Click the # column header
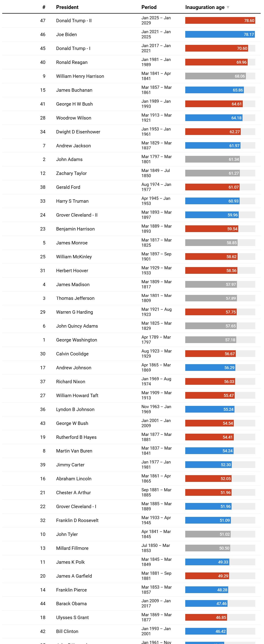264x644 pixels. click(x=44, y=7)
